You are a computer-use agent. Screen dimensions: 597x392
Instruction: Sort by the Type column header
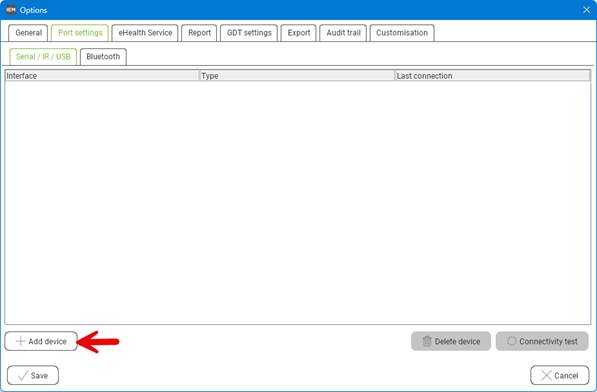297,76
